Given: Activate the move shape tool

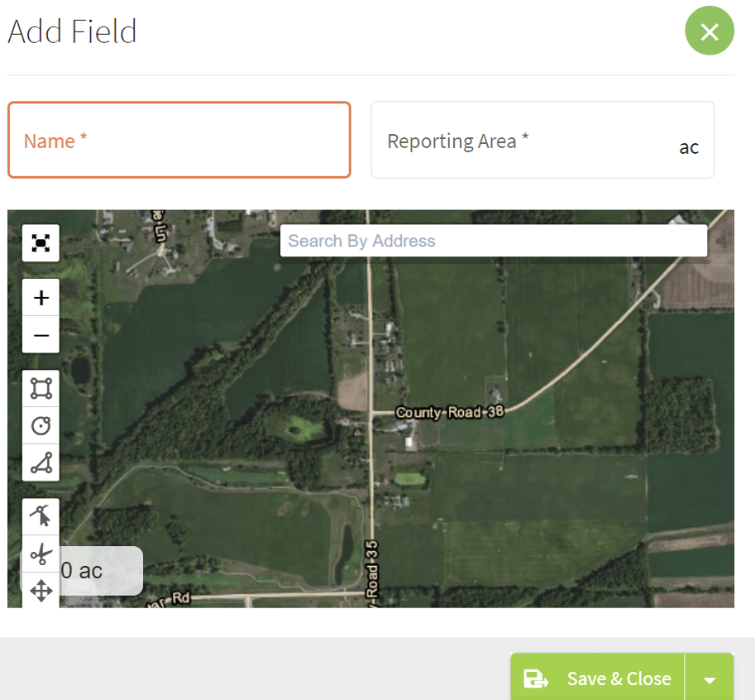Looking at the screenshot, I should [41, 590].
